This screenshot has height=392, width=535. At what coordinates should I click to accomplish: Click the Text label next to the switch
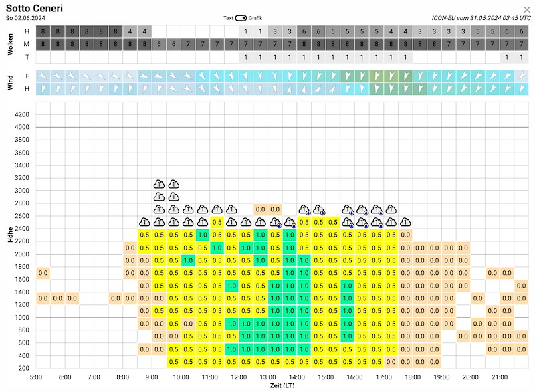(228, 18)
